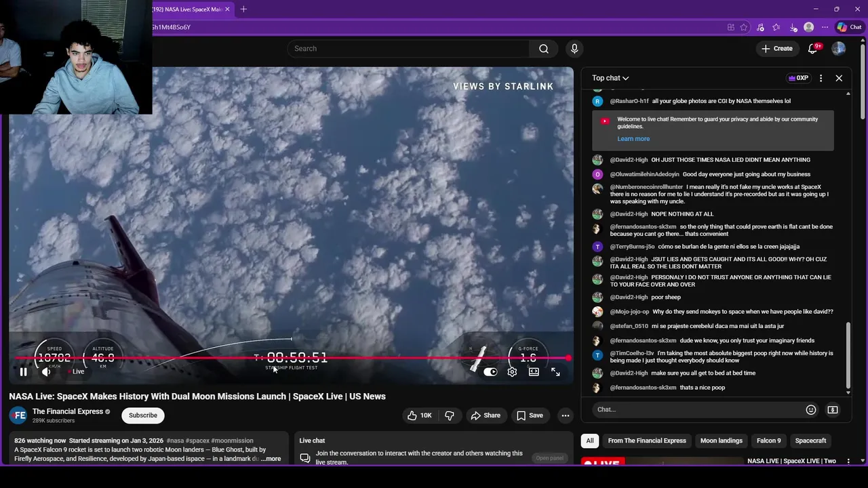
Task: Click the media control music icon
Action: 760,27
